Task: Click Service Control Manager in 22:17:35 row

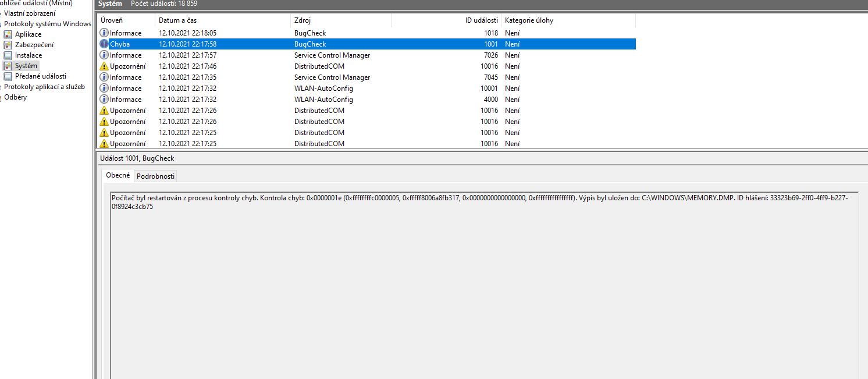Action: (332, 77)
